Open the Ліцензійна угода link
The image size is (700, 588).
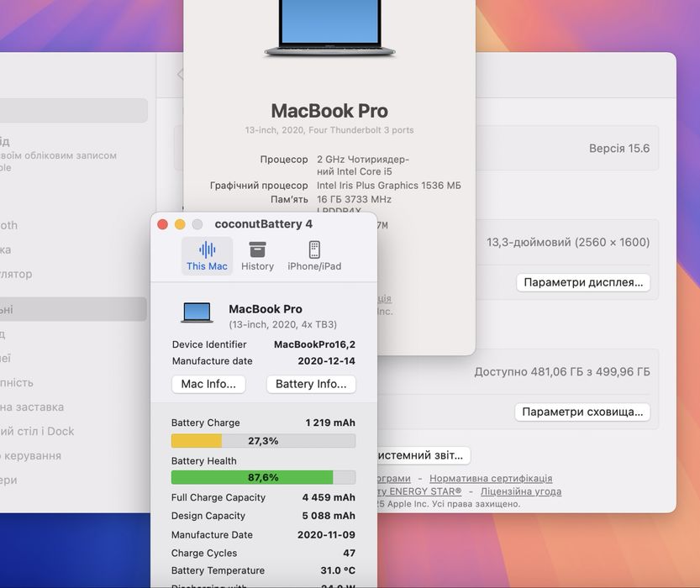pos(521,491)
